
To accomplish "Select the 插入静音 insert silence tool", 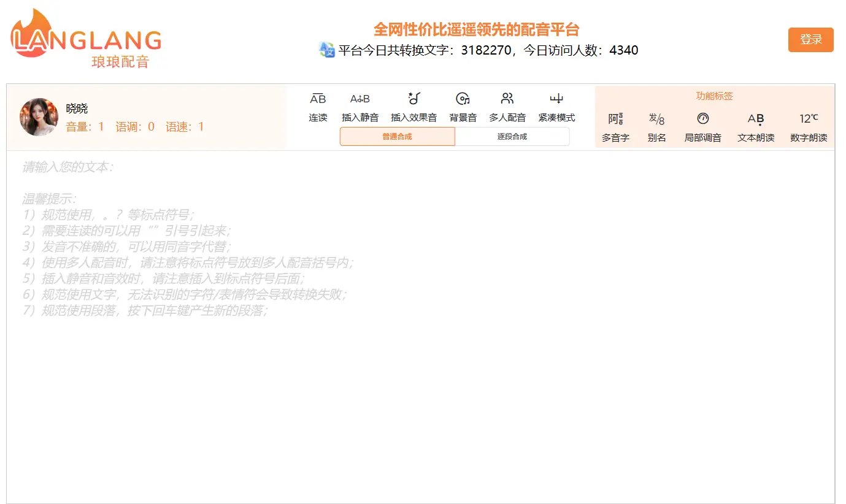I will (x=360, y=99).
